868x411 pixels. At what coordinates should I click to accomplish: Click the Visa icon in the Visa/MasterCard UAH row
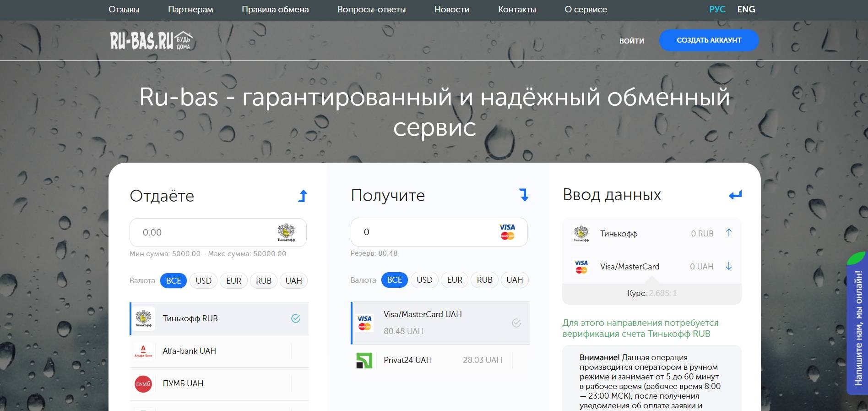pyautogui.click(x=364, y=323)
